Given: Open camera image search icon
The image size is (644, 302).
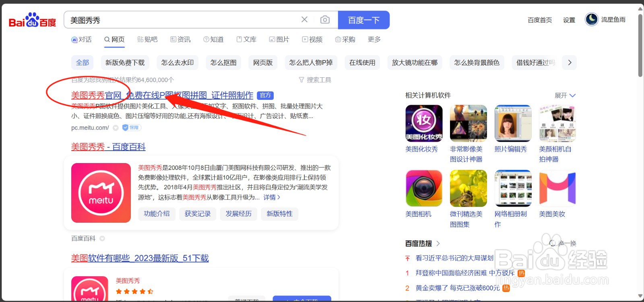Looking at the screenshot, I should pyautogui.click(x=325, y=20).
